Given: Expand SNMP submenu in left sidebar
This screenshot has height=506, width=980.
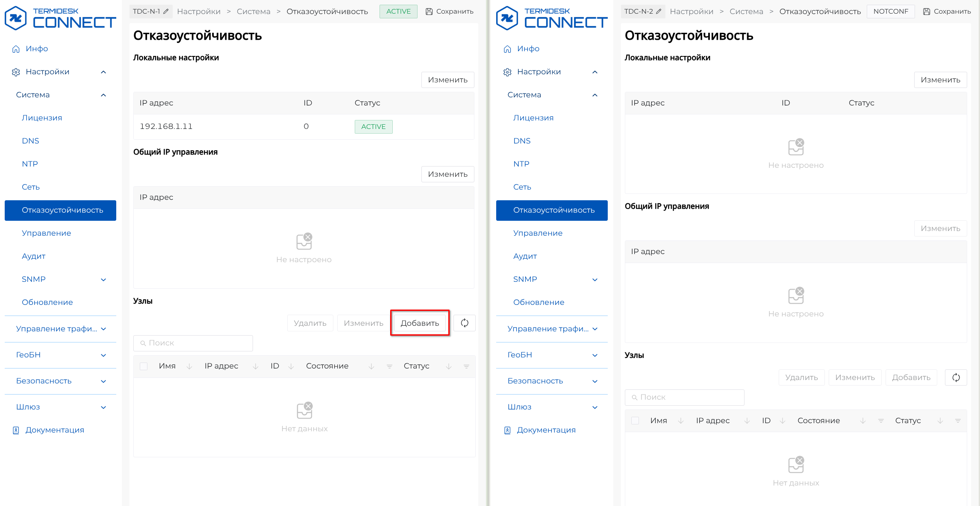Looking at the screenshot, I should pos(103,280).
